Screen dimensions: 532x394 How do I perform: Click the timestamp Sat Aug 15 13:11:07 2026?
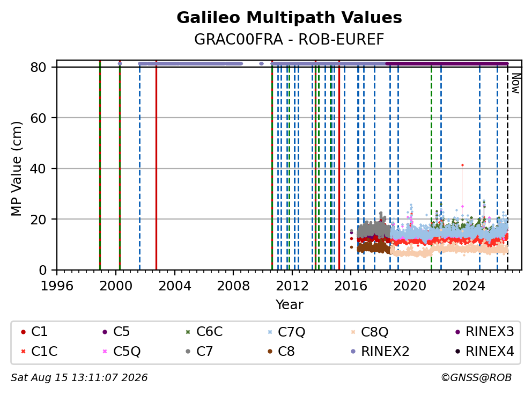click(79, 378)
